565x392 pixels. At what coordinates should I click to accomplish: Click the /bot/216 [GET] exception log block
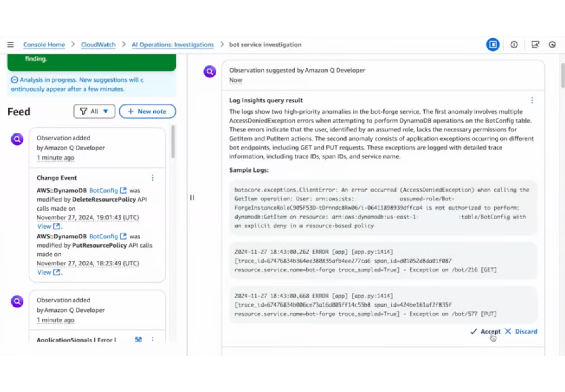(383, 261)
